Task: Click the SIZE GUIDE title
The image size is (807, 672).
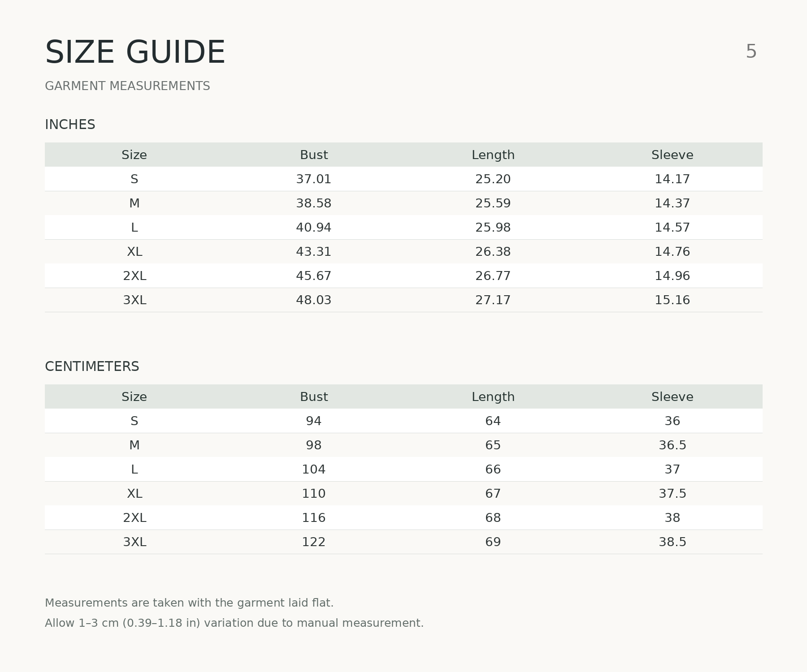Action: (135, 52)
